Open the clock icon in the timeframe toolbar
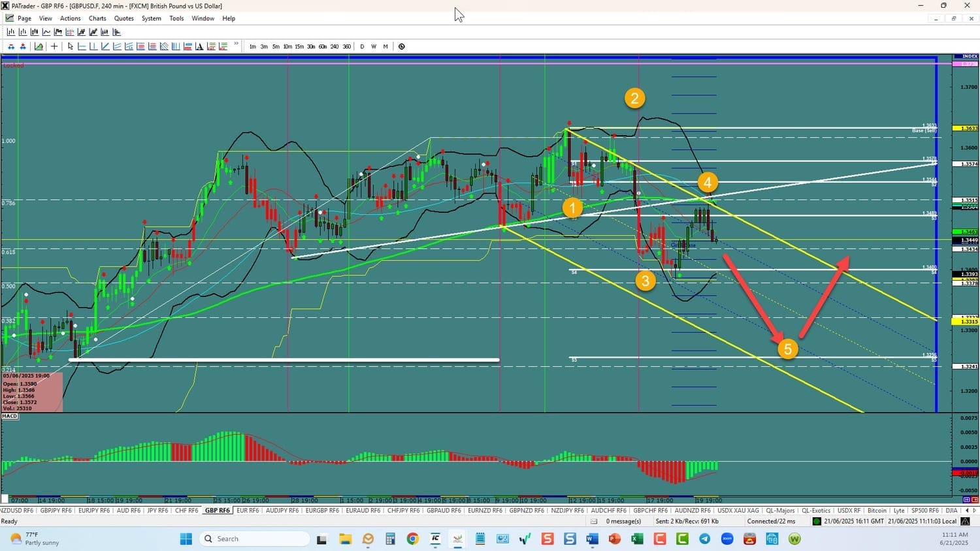This screenshot has height=551, width=980. [401, 46]
